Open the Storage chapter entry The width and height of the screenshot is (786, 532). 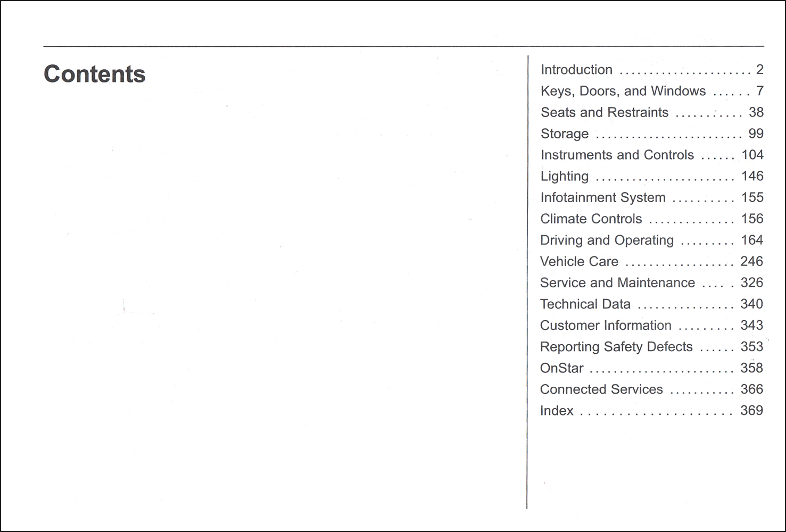click(x=652, y=134)
